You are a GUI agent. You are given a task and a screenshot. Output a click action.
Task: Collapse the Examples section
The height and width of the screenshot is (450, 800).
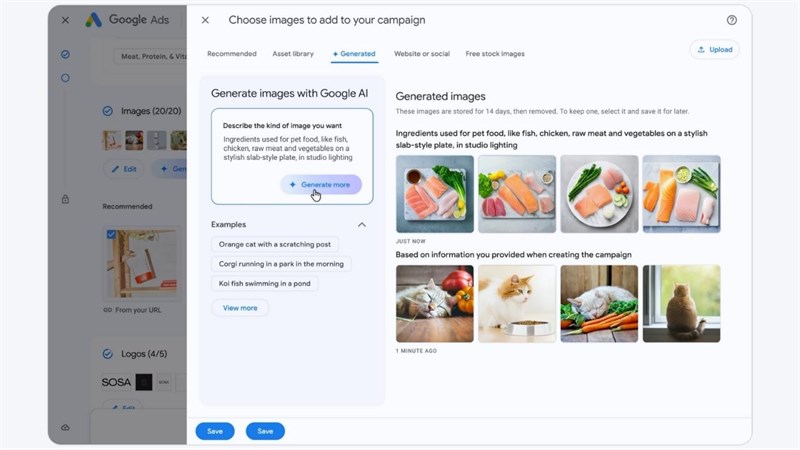(x=362, y=224)
